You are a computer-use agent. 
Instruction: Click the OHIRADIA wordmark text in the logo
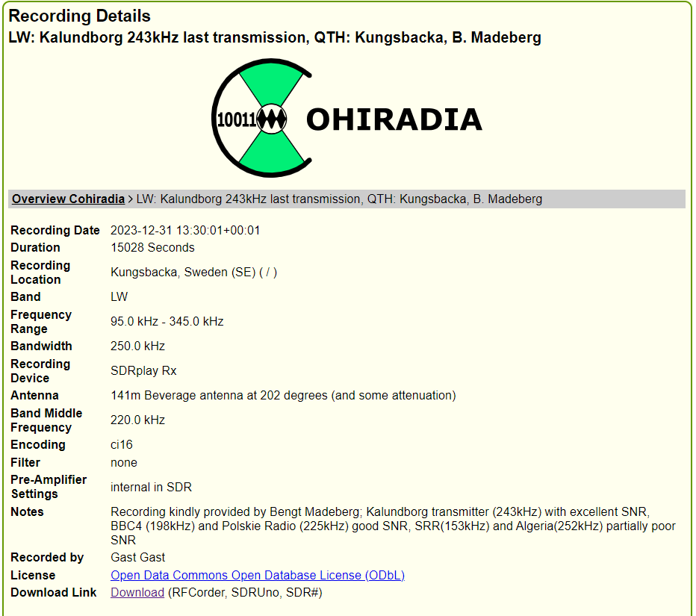click(x=394, y=119)
